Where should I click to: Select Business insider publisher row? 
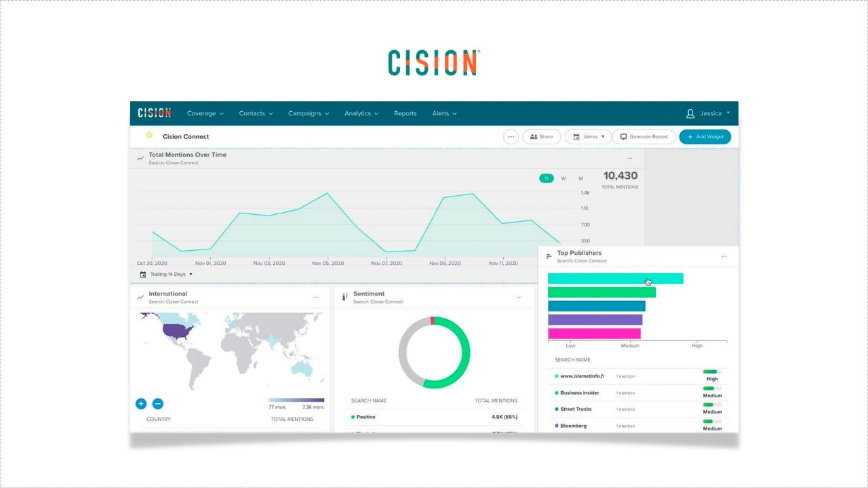637,392
